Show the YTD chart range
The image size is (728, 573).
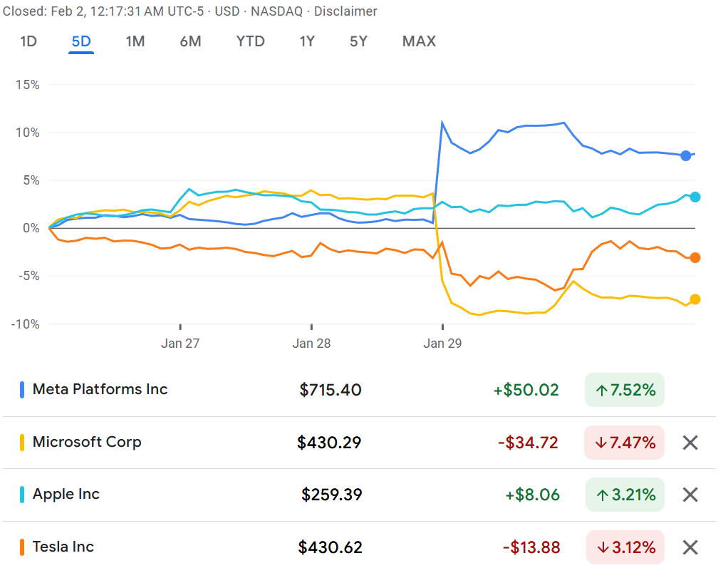point(250,41)
